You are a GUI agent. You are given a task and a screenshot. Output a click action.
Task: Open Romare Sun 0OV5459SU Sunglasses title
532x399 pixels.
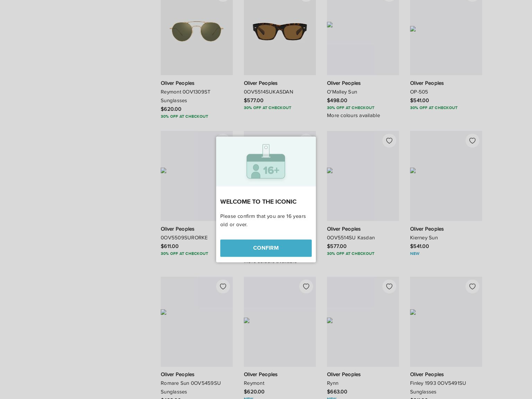click(191, 387)
